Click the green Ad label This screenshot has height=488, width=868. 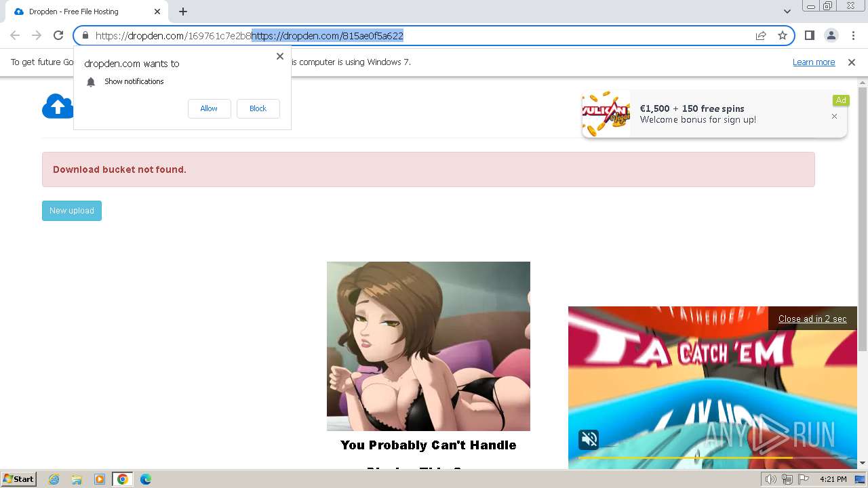(x=841, y=100)
